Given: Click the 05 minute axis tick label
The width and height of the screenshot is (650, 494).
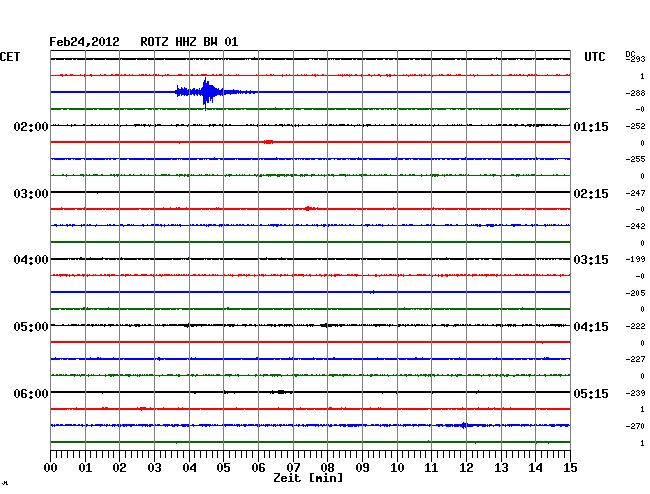Looking at the screenshot, I should point(223,467).
